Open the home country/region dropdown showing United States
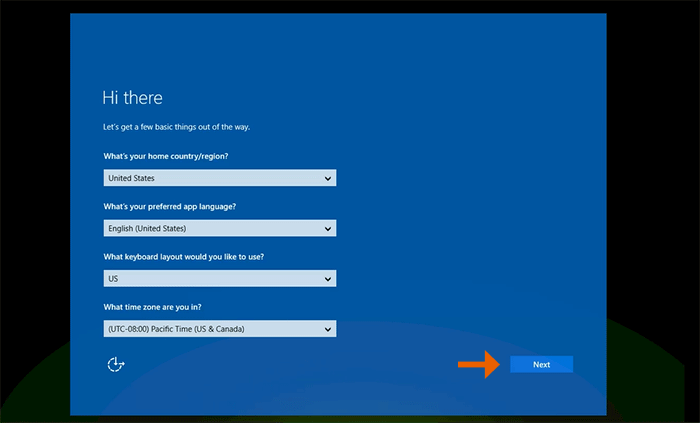This screenshot has width=700, height=423. pyautogui.click(x=220, y=178)
